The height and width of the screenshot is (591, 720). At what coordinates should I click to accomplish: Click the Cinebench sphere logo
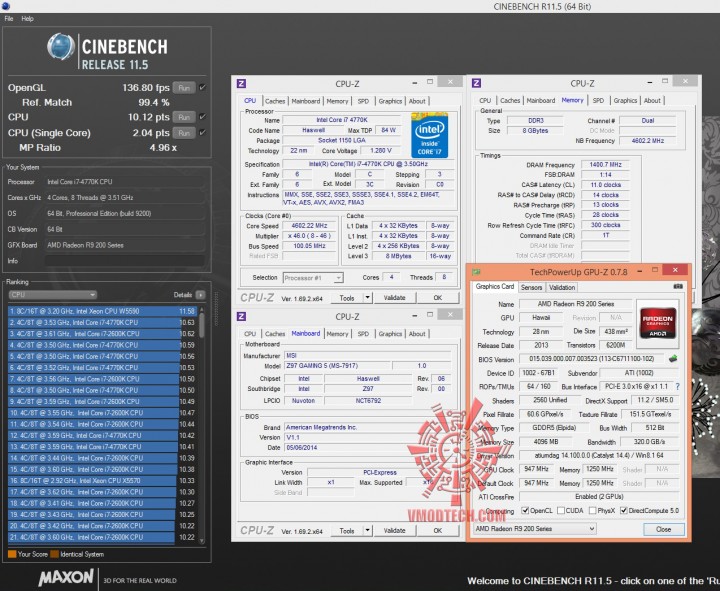pos(61,46)
